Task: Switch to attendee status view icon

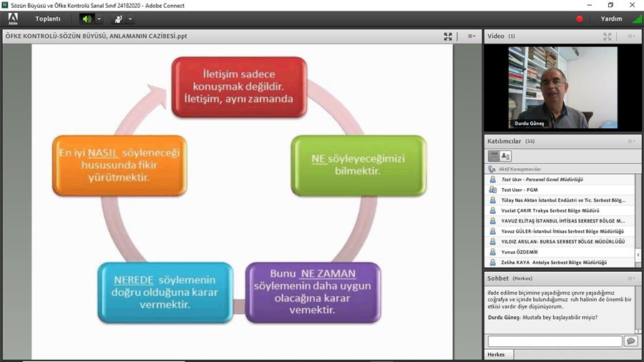Action: pyautogui.click(x=505, y=156)
